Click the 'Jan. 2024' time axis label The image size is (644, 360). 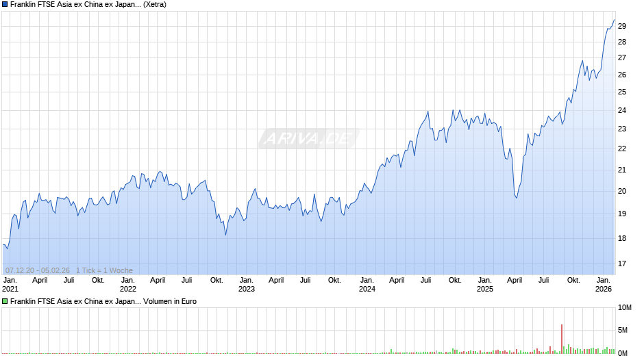point(367,285)
